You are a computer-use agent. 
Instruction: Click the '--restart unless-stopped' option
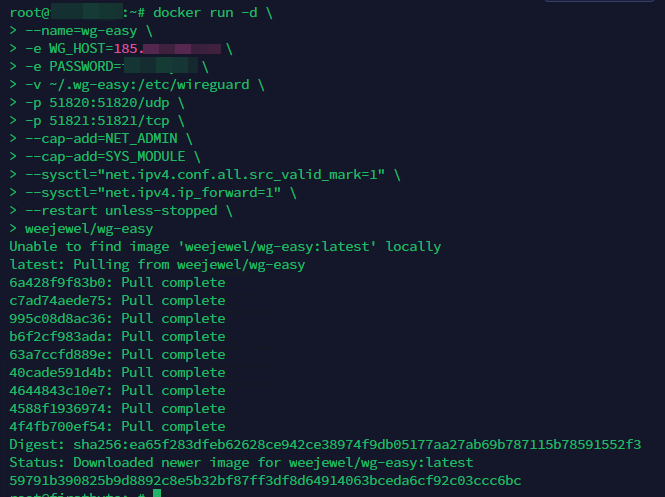coord(121,211)
